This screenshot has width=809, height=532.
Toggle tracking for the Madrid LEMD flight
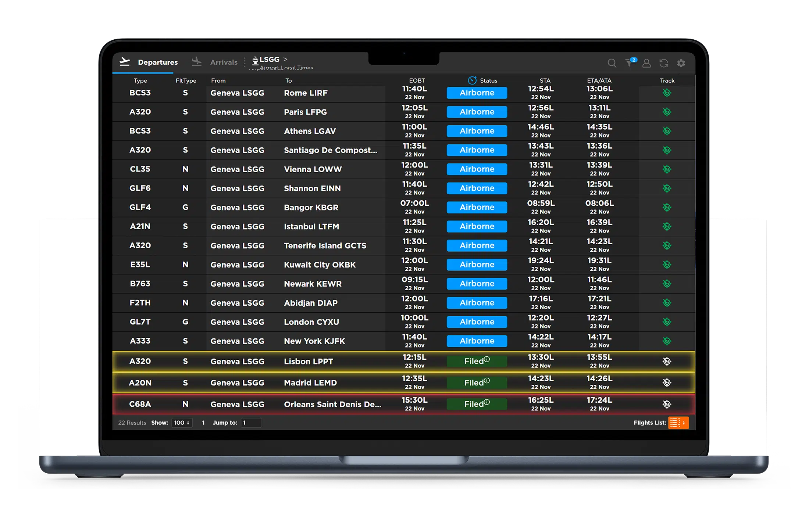667,382
